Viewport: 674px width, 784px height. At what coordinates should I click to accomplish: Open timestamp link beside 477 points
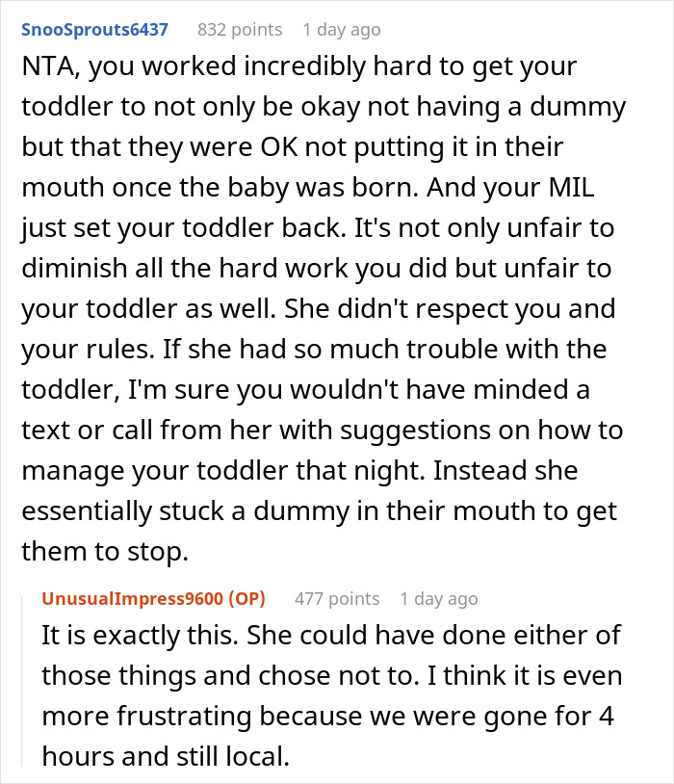[x=438, y=599]
